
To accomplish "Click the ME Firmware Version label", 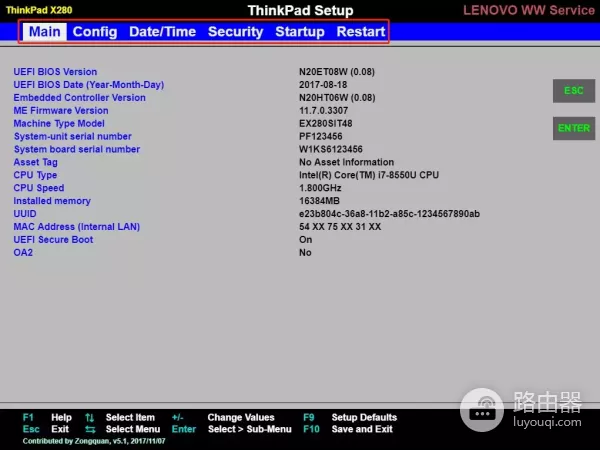I will (x=61, y=111).
